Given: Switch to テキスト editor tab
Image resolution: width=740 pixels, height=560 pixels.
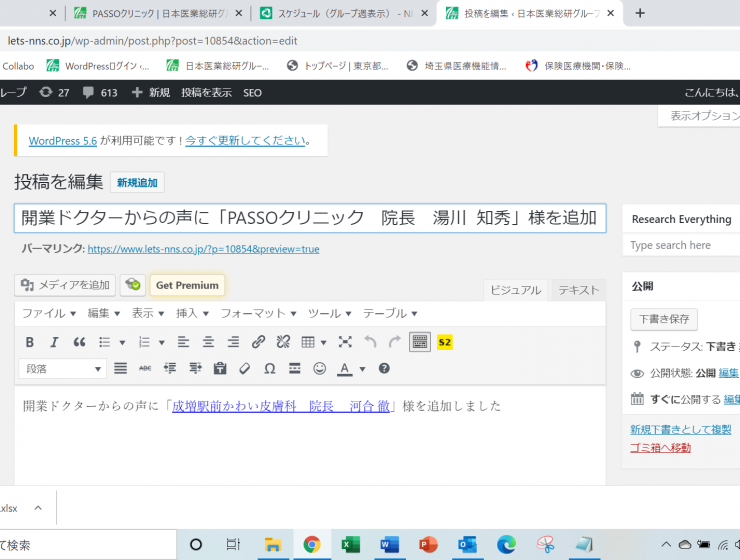Looking at the screenshot, I should click(579, 290).
